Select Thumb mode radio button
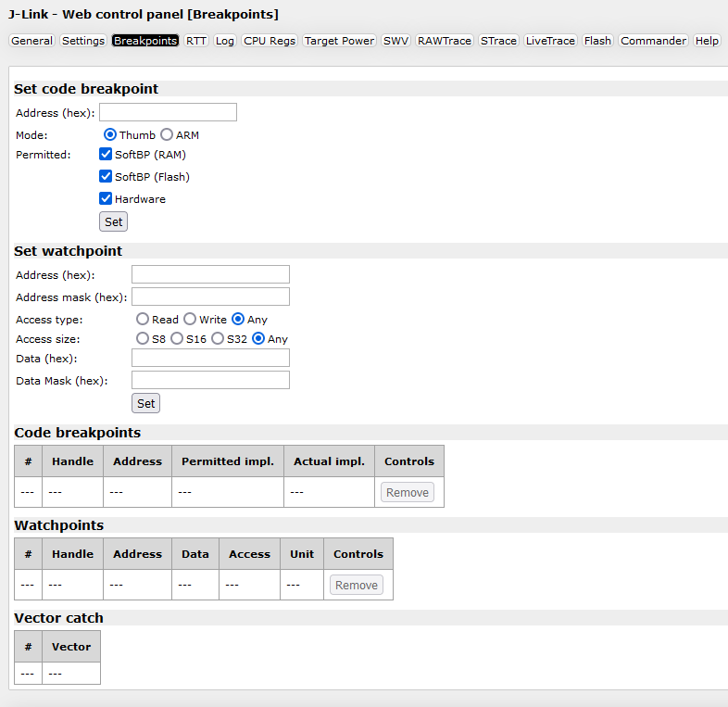The height and width of the screenshot is (707, 728). click(110, 134)
